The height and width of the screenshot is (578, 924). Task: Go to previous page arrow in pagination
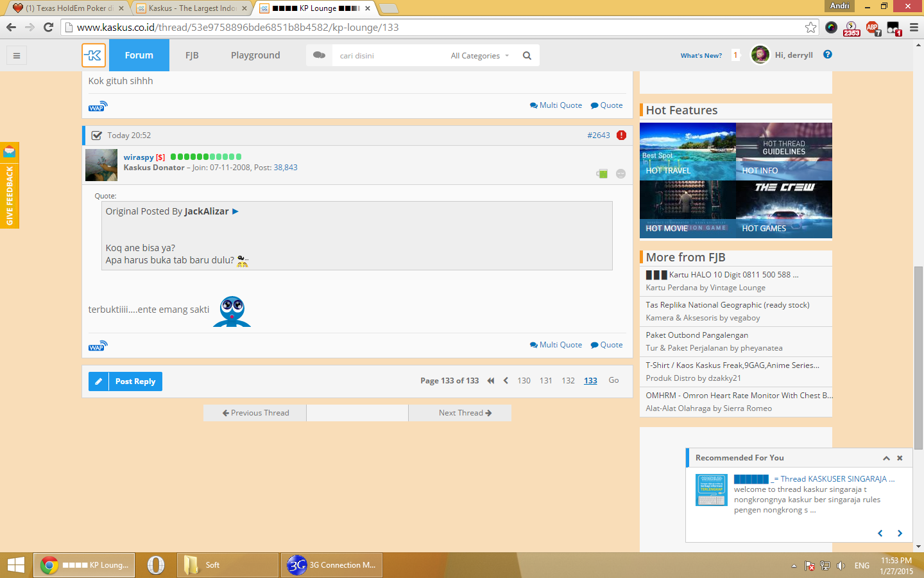click(506, 381)
